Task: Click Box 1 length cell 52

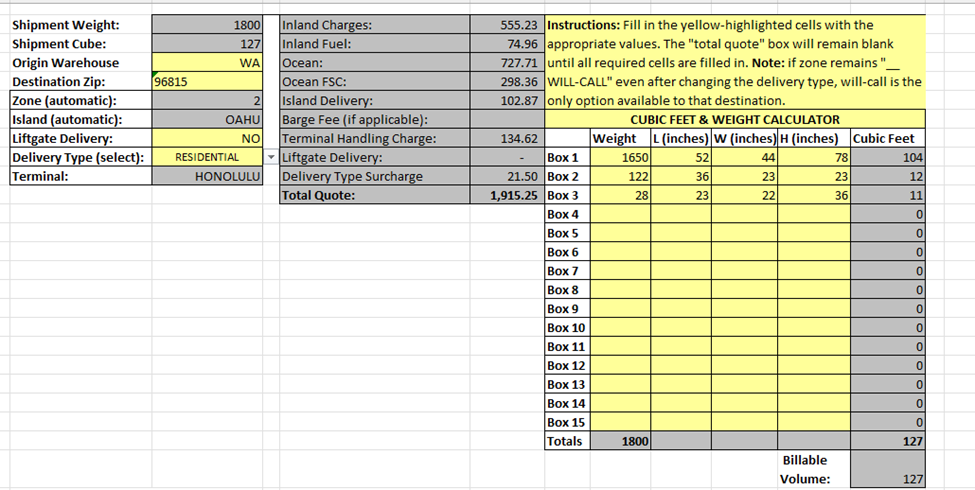Action: coord(680,158)
